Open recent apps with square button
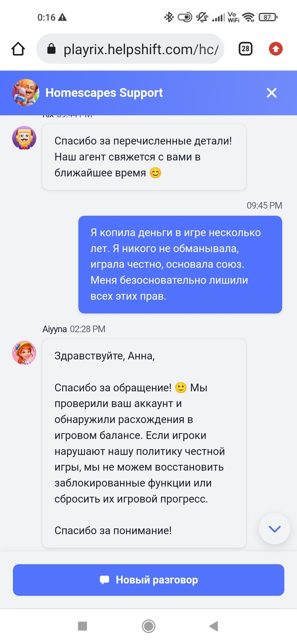This screenshot has height=644, width=297. (82, 626)
